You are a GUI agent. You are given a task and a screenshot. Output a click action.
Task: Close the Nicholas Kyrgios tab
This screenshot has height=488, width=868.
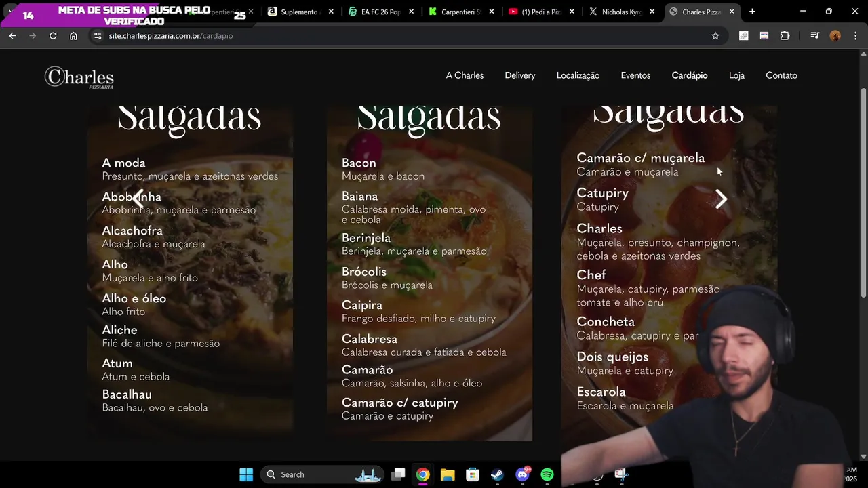(x=652, y=12)
